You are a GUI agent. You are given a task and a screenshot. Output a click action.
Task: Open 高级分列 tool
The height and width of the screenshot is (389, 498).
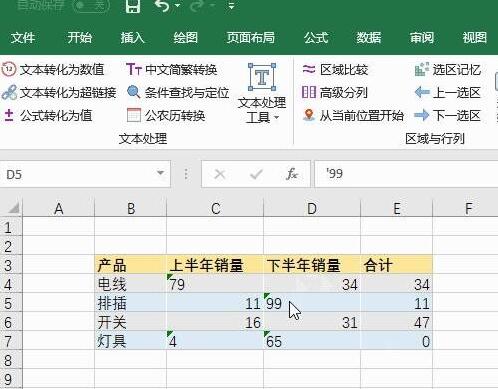point(335,92)
